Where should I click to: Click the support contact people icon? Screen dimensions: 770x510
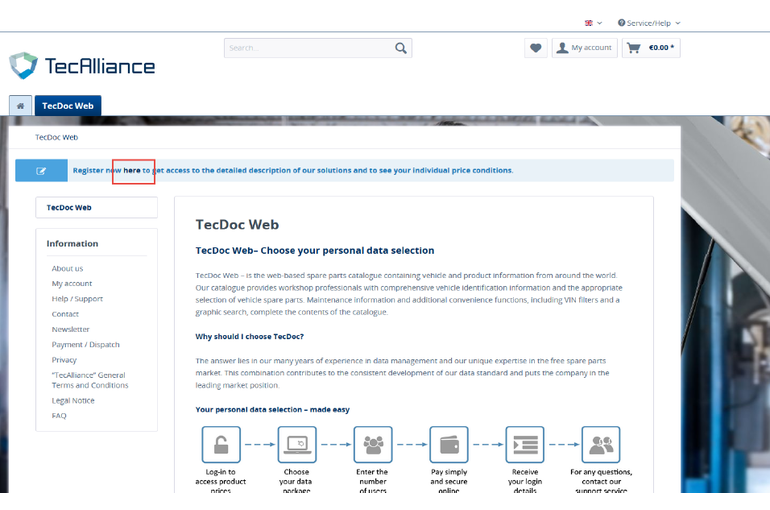(x=600, y=444)
